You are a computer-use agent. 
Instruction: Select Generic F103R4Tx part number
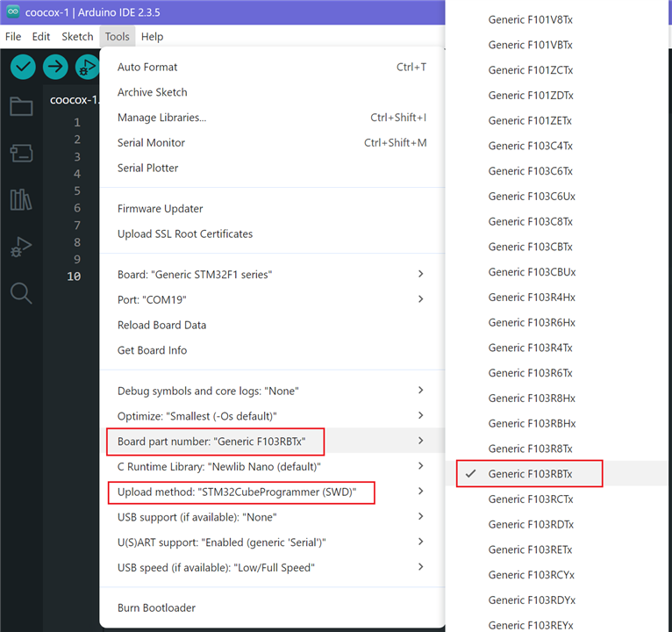click(x=556, y=348)
